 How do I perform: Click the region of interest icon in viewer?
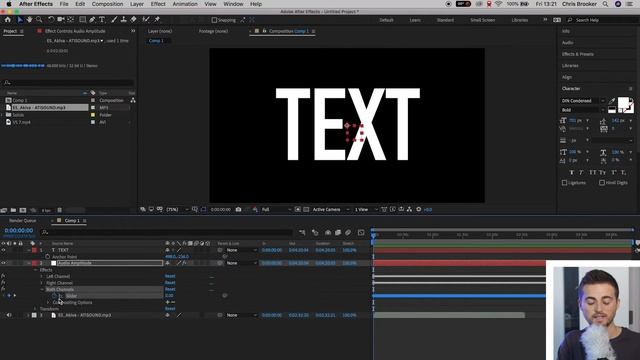[298, 209]
